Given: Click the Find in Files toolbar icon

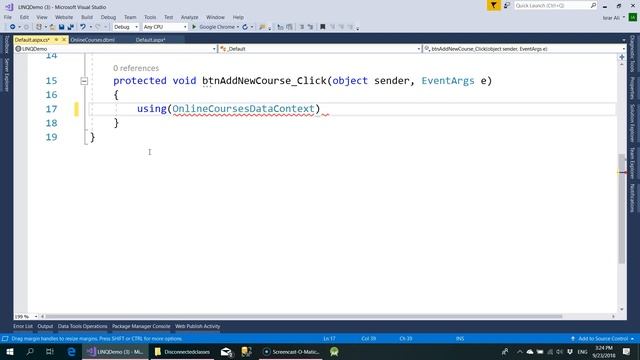Looking at the screenshot, I should 262,27.
